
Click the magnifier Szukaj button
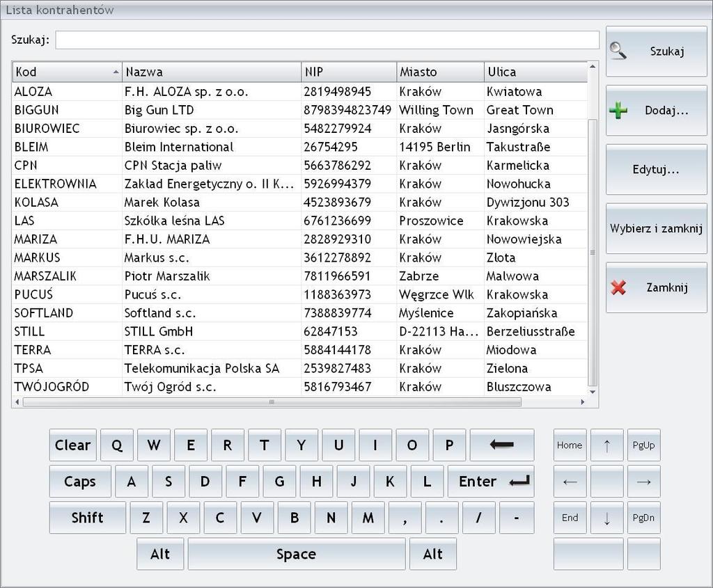point(656,51)
